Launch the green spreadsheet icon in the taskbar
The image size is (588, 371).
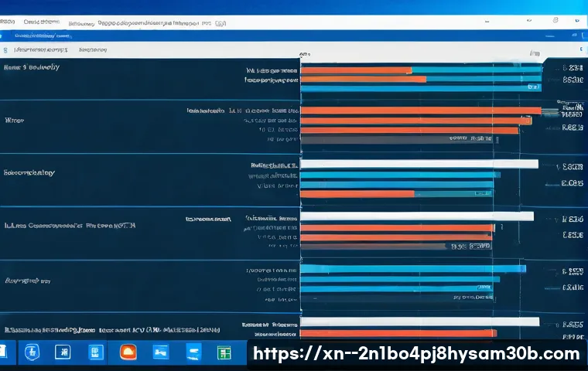[224, 352]
